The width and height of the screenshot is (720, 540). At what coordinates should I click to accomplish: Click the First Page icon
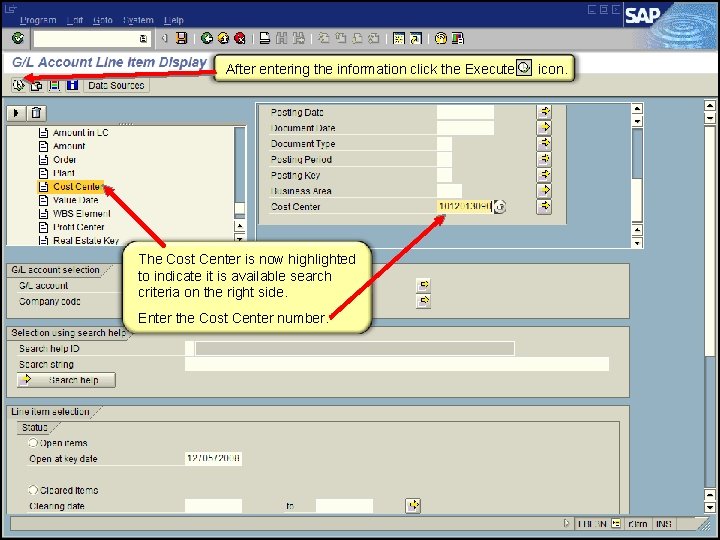pyautogui.click(x=324, y=38)
